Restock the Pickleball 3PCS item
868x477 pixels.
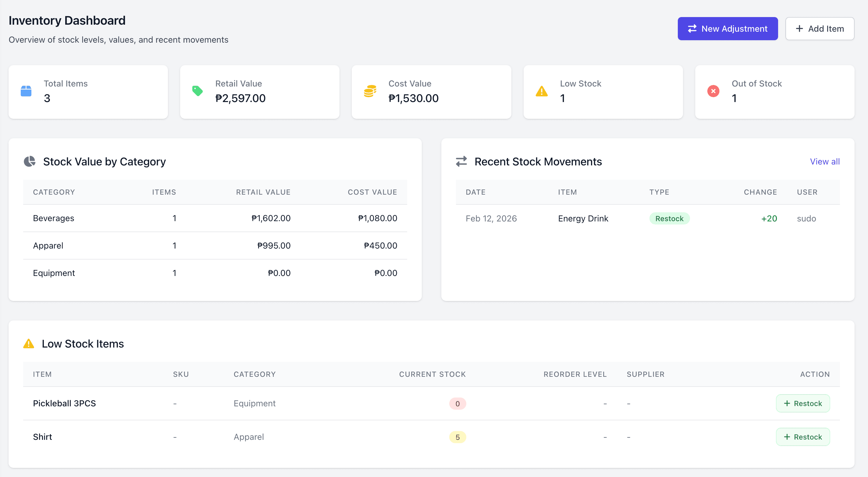pyautogui.click(x=803, y=403)
